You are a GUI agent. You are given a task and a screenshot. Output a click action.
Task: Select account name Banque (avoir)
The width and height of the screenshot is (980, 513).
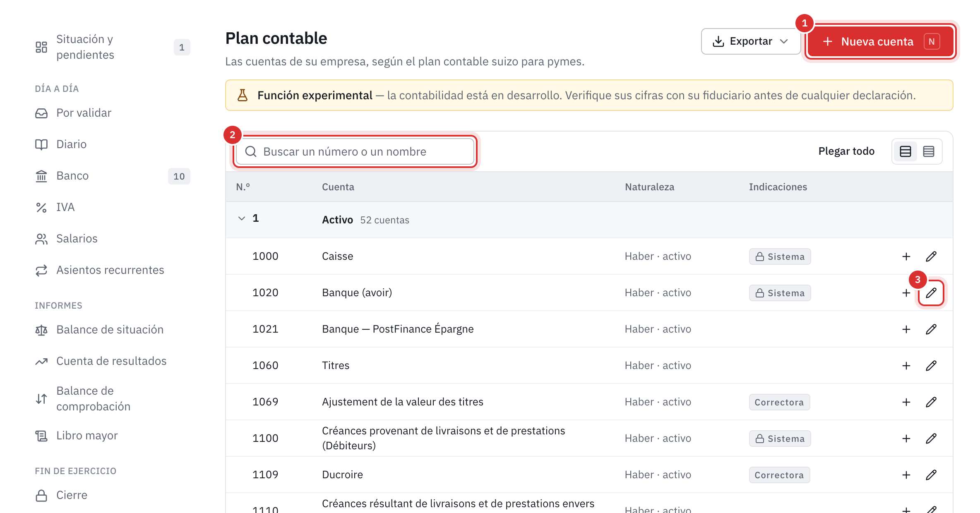357,293
